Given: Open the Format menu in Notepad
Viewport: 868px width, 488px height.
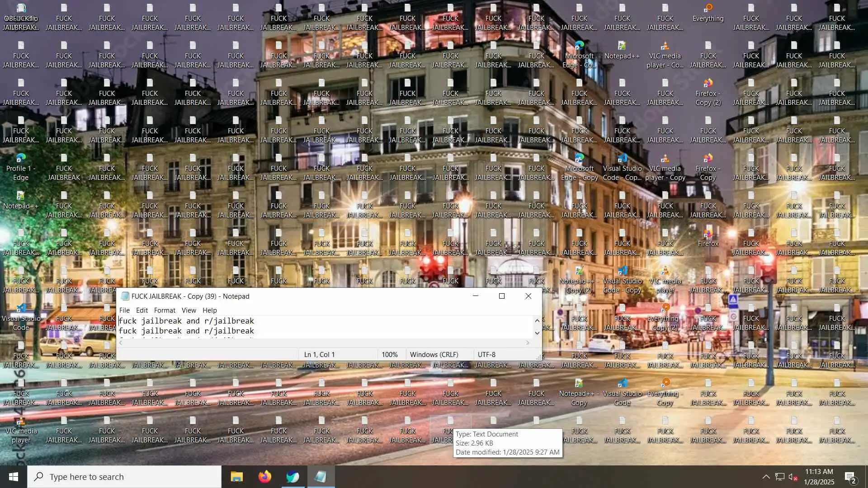Looking at the screenshot, I should pyautogui.click(x=165, y=310).
